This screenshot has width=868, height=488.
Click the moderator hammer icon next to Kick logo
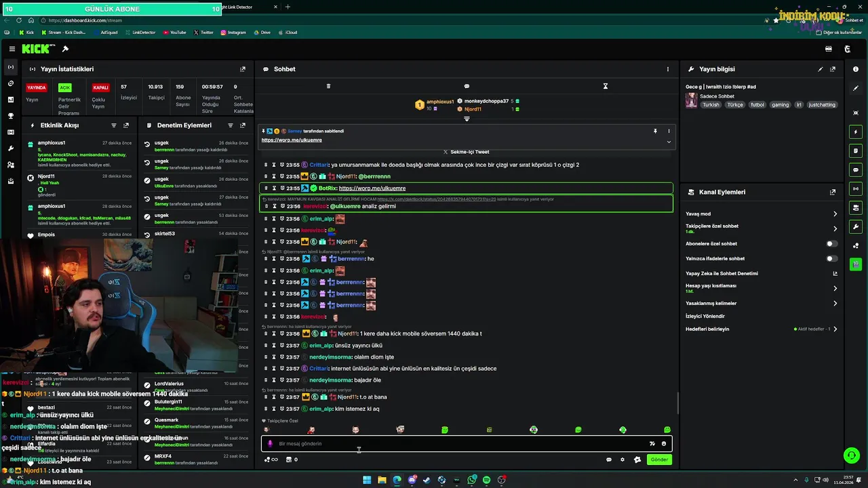(x=65, y=49)
